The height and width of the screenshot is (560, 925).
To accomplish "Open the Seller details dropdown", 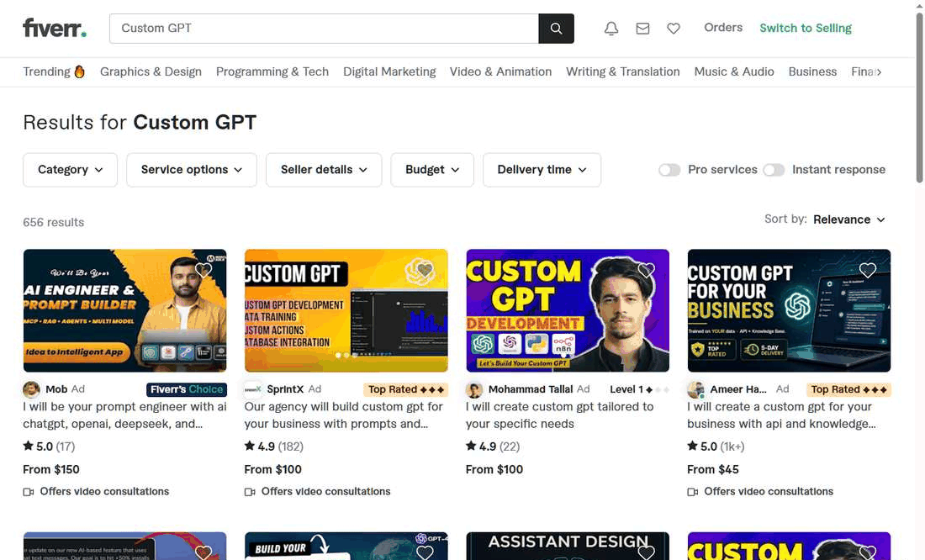I will point(324,170).
